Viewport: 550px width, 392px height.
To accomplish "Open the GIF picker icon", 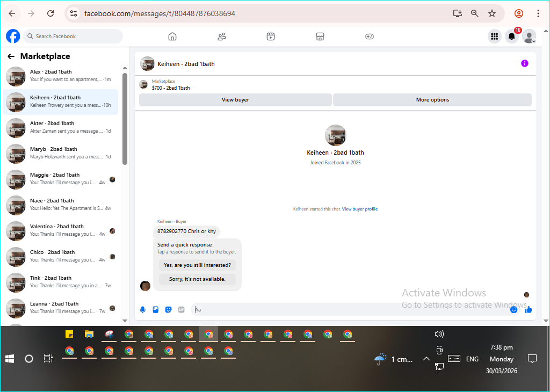I will tap(182, 310).
